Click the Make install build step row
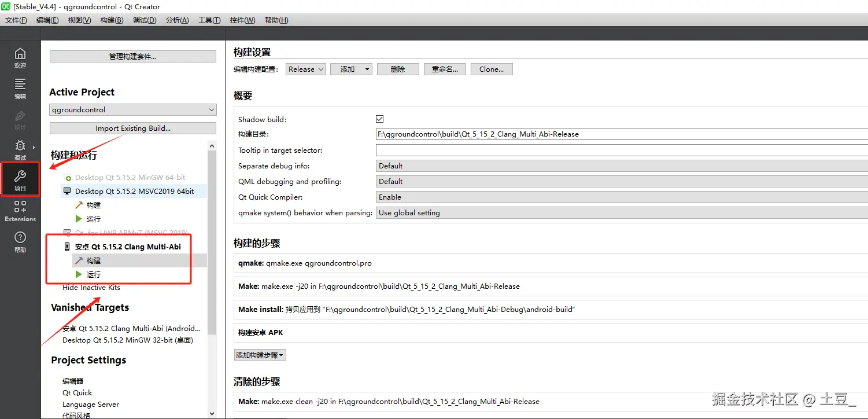The width and height of the screenshot is (868, 419). pyautogui.click(x=551, y=309)
